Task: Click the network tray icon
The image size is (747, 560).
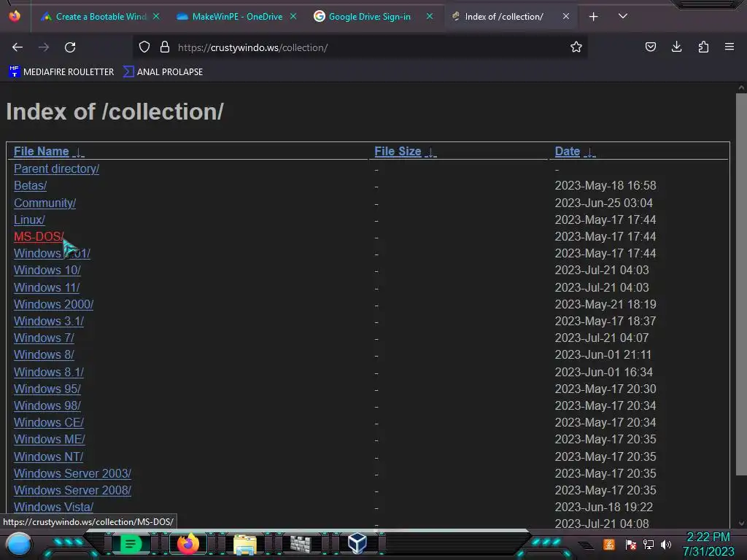Action: [649, 545]
